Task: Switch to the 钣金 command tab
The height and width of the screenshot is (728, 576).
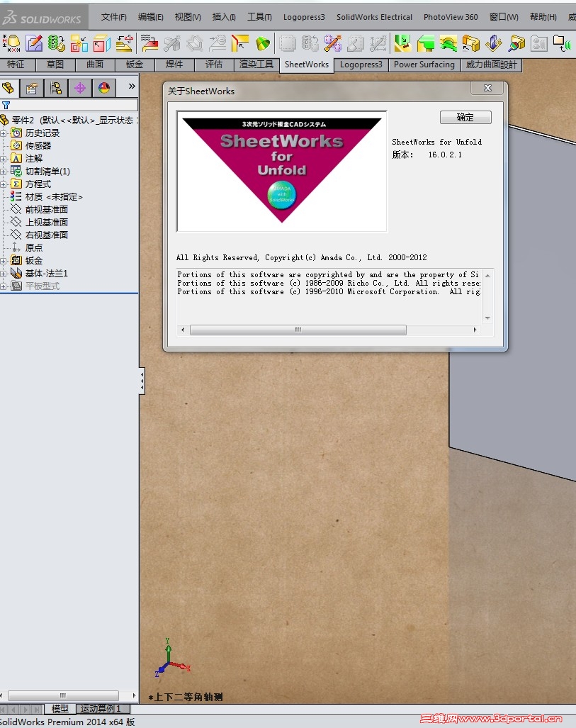Action: pyautogui.click(x=135, y=65)
